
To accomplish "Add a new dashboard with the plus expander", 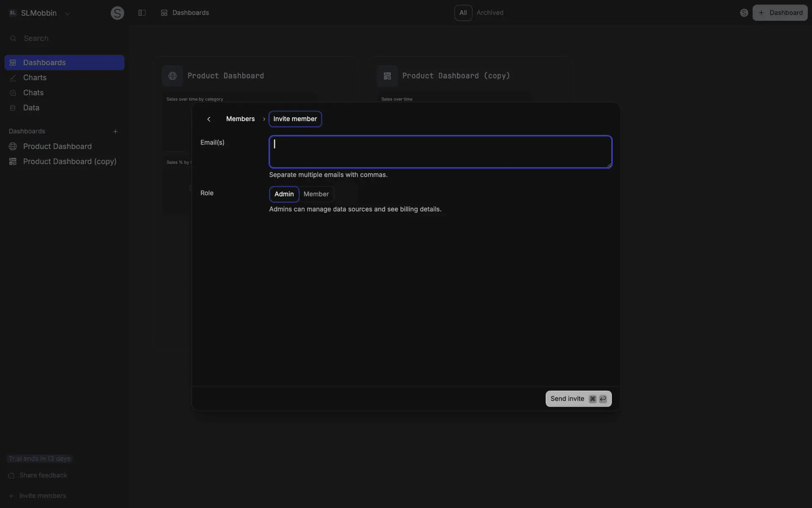I will click(x=115, y=131).
